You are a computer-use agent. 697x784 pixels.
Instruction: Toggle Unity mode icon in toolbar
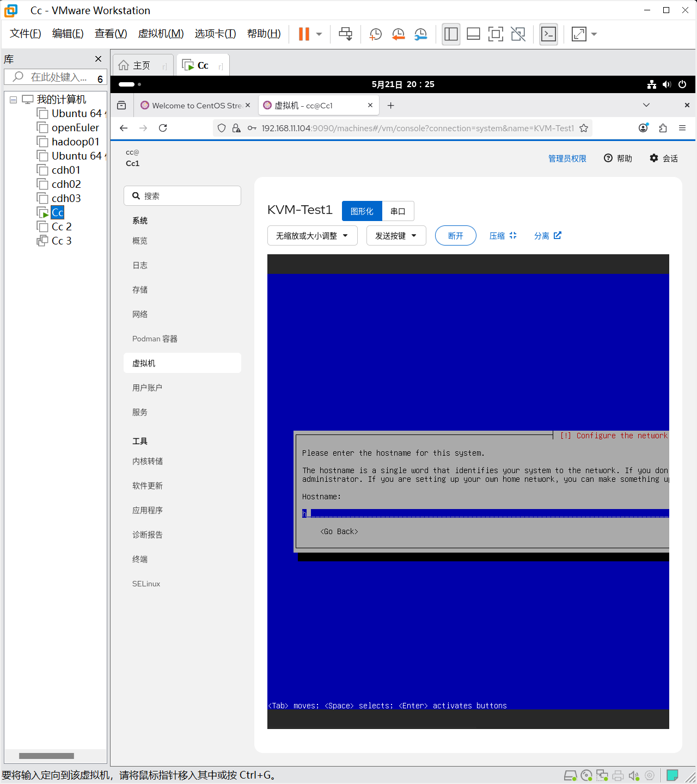point(518,34)
